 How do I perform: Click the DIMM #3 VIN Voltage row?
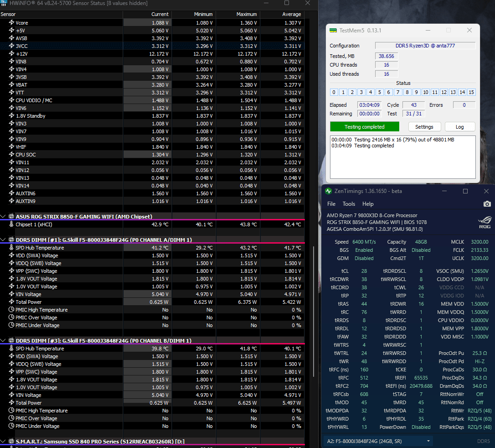coord(152,395)
